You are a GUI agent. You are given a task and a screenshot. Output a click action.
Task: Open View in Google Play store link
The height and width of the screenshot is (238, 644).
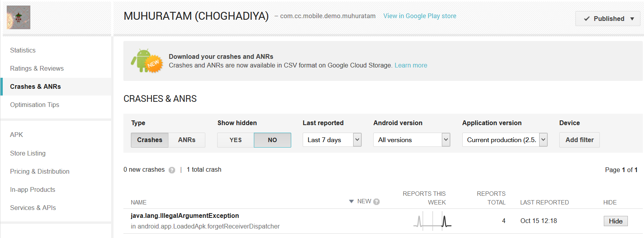coord(420,16)
